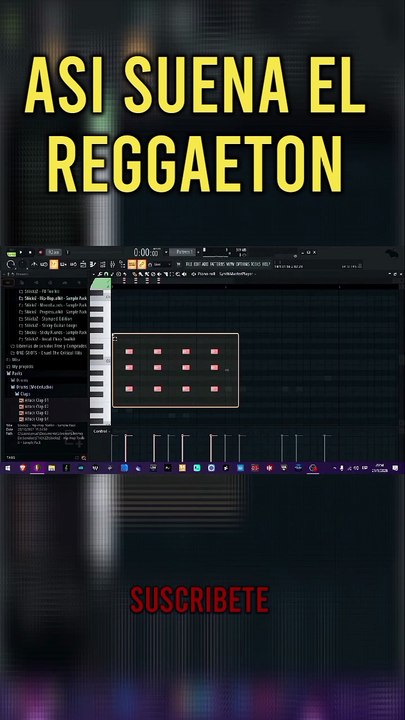This screenshot has width=405, height=720.
Task: Click the tempo field showing 92
Action: point(52,252)
